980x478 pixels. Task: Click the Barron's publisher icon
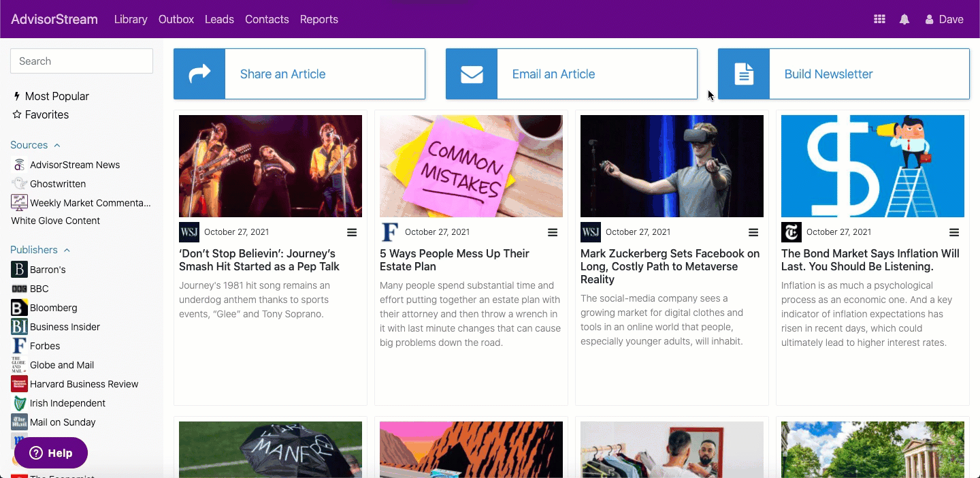pos(19,270)
